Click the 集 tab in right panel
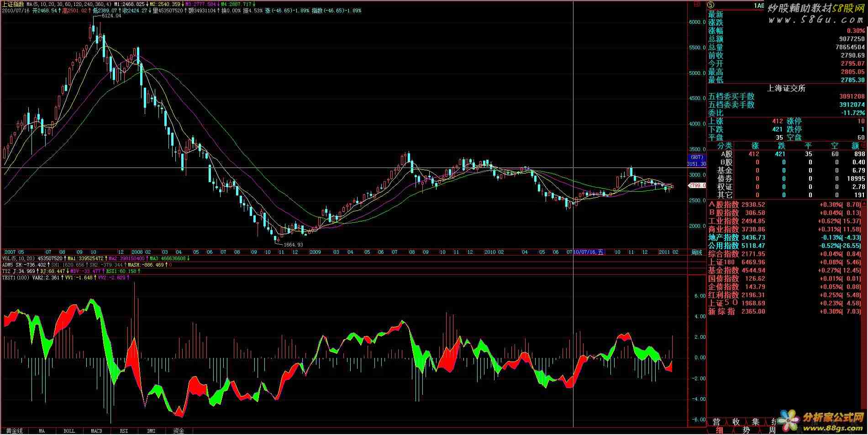868x435 pixels. coord(755,422)
